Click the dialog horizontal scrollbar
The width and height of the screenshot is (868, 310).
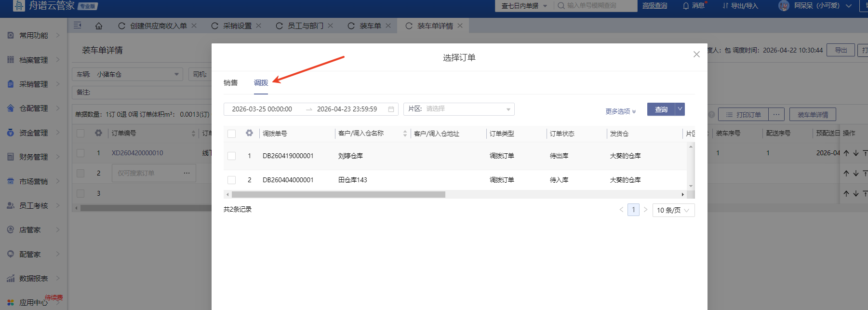pyautogui.click(x=338, y=195)
